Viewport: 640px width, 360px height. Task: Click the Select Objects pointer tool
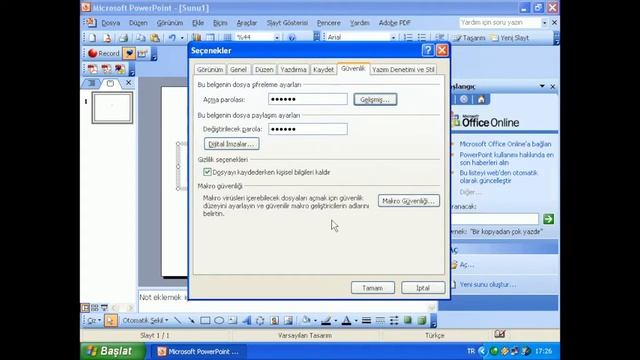pyautogui.click(x=110, y=320)
